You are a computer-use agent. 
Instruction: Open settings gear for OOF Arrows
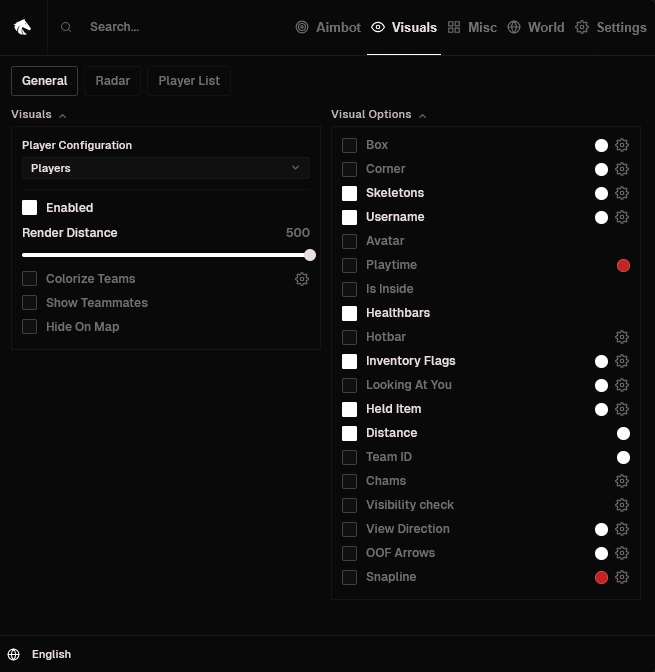point(622,553)
